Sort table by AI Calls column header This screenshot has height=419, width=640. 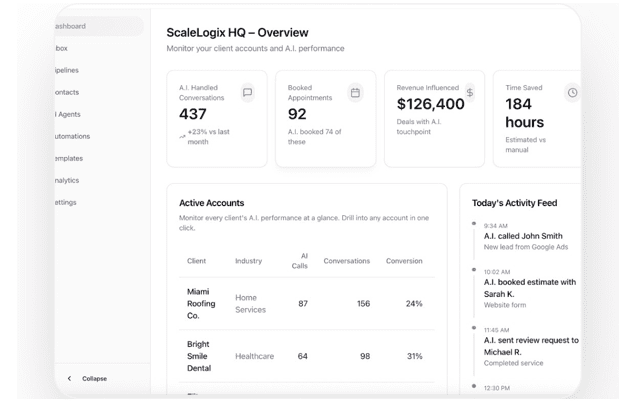coord(300,261)
